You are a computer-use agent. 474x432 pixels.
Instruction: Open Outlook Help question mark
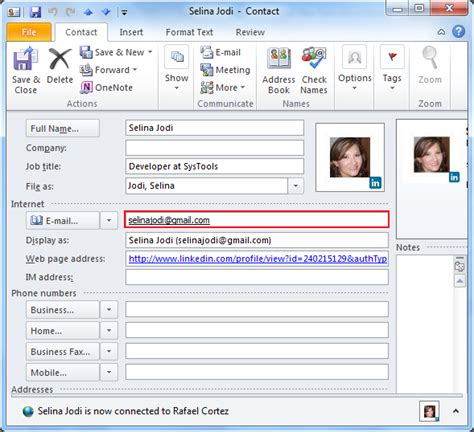coord(459,32)
